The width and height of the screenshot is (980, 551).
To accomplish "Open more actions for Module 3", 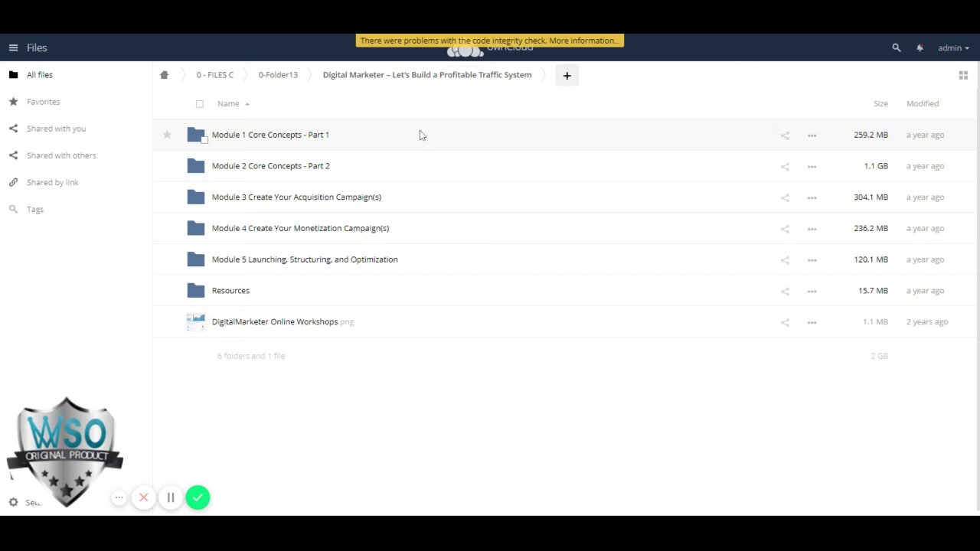I will (812, 197).
